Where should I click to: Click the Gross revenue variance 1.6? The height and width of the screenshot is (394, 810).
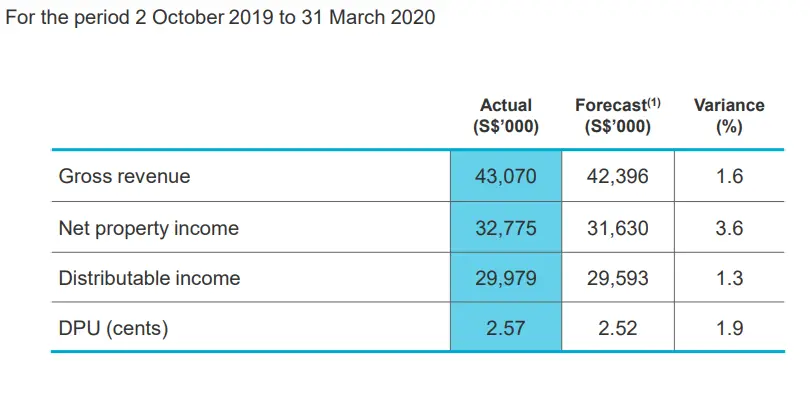click(729, 176)
